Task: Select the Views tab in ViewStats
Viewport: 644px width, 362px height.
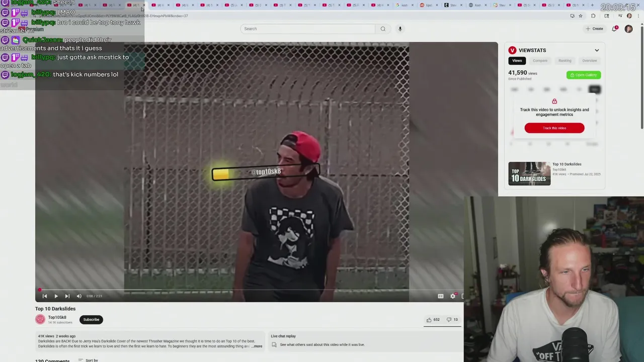Action: click(x=517, y=61)
